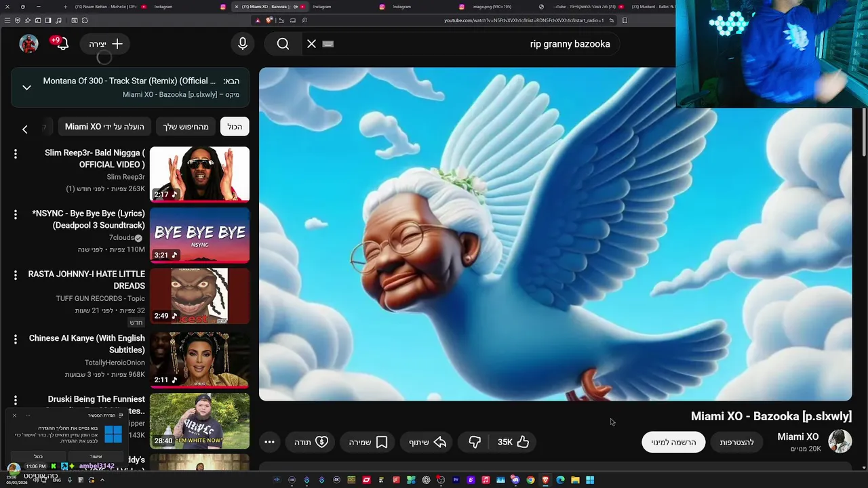The image size is (868, 488).
Task: Click the Share (שיתוף) button
Action: tap(427, 442)
